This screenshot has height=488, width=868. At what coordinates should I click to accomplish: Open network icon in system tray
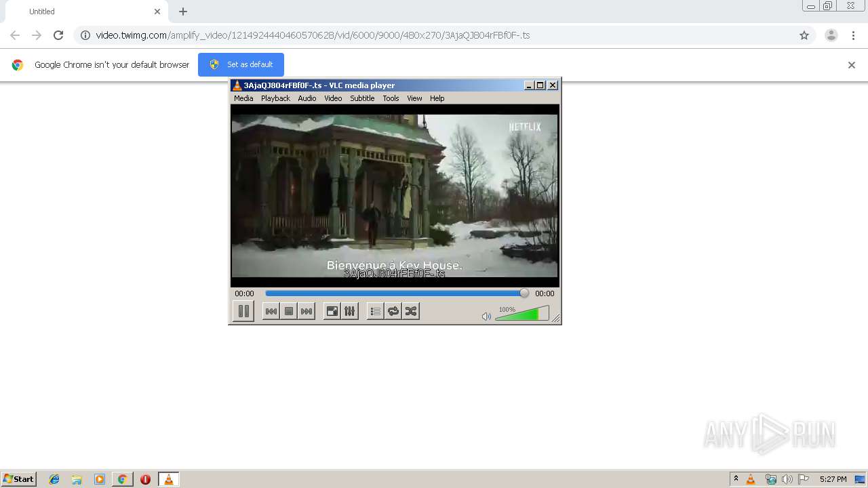pos(770,479)
